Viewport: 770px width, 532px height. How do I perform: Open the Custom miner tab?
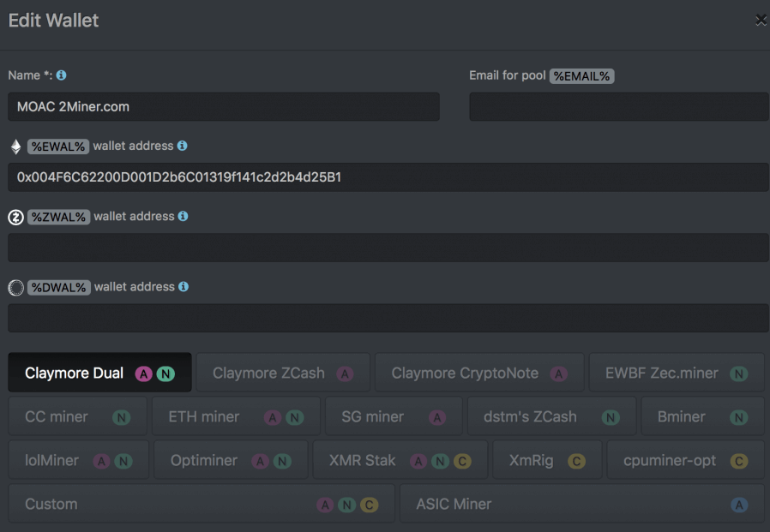pyautogui.click(x=202, y=505)
